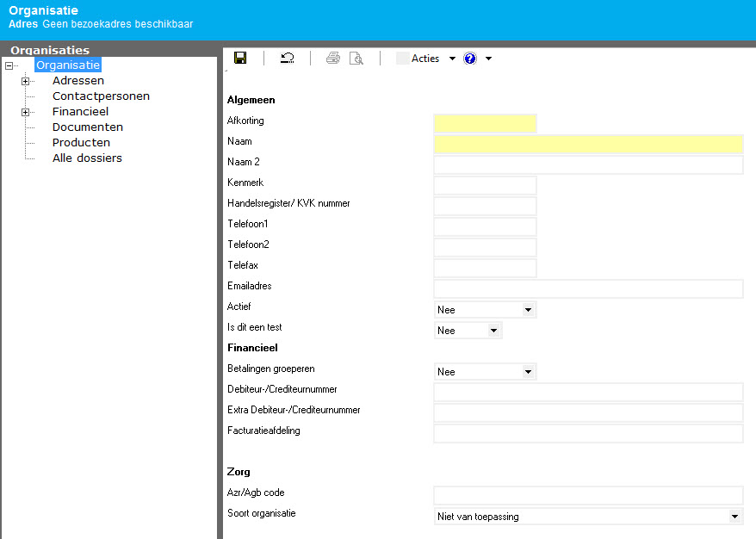
Task: Click the Save floppy disk icon
Action: (x=240, y=59)
